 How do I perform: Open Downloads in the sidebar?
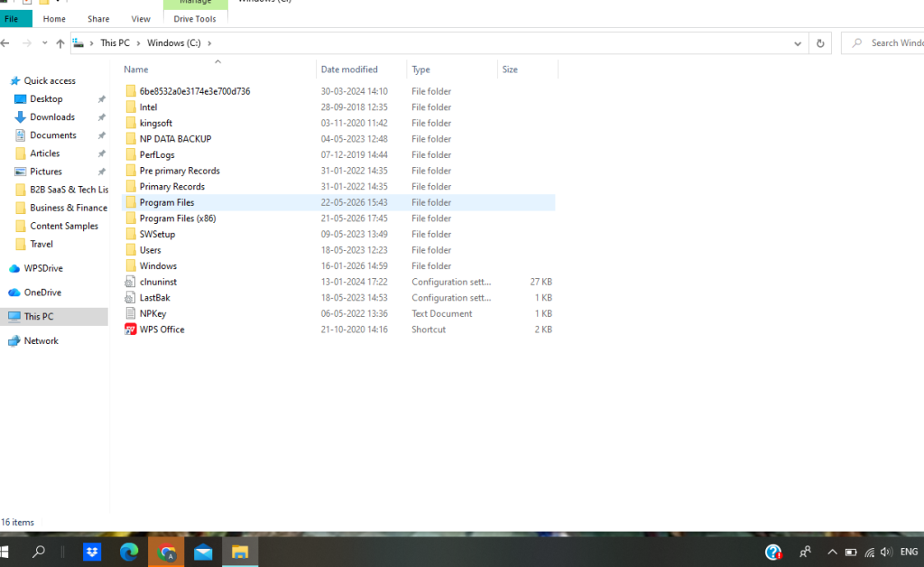[51, 117]
